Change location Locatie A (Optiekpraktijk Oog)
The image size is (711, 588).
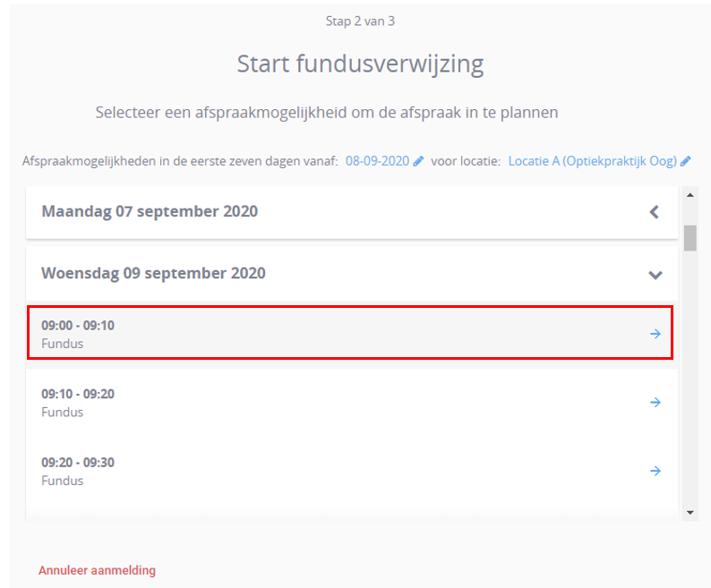pyautogui.click(x=592, y=161)
